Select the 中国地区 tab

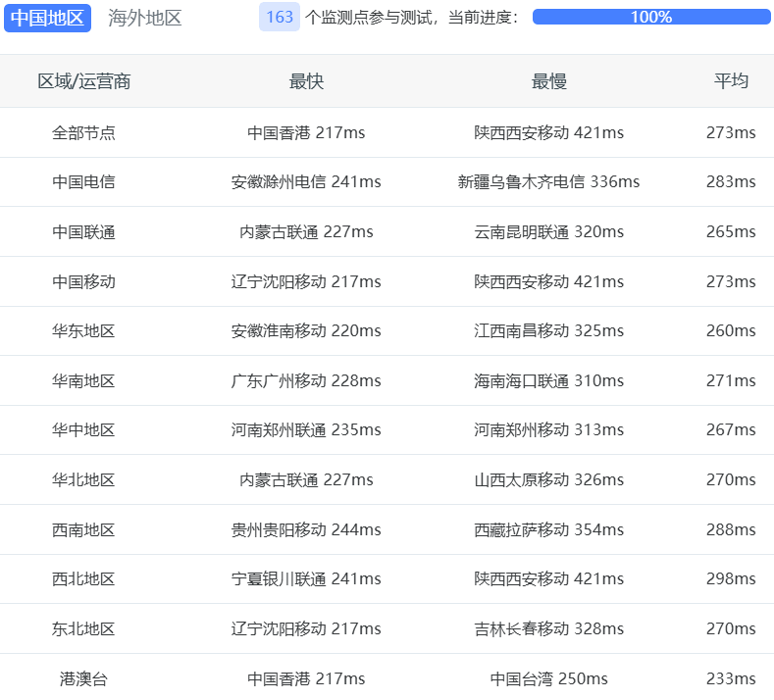(x=47, y=18)
